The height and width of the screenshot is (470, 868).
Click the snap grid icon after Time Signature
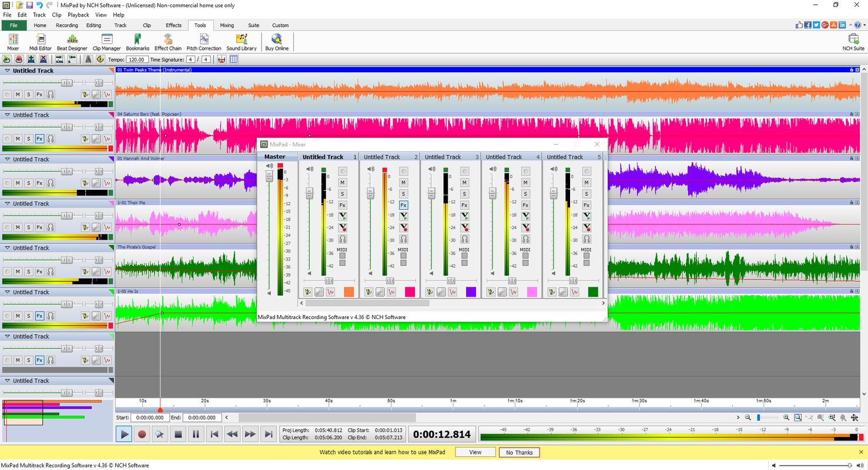(234, 59)
